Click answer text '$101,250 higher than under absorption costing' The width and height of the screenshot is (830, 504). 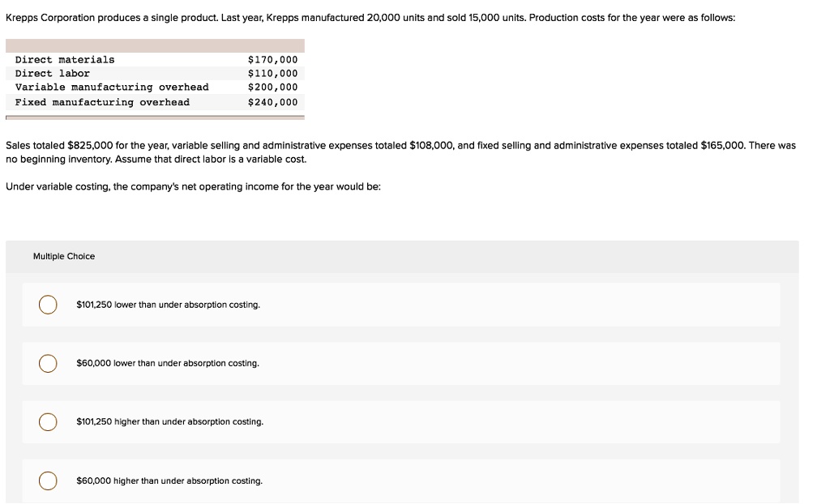point(169,422)
